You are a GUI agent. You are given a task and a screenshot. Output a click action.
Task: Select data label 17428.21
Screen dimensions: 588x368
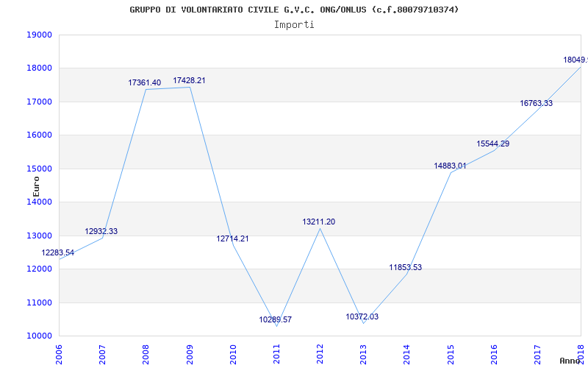189,80
